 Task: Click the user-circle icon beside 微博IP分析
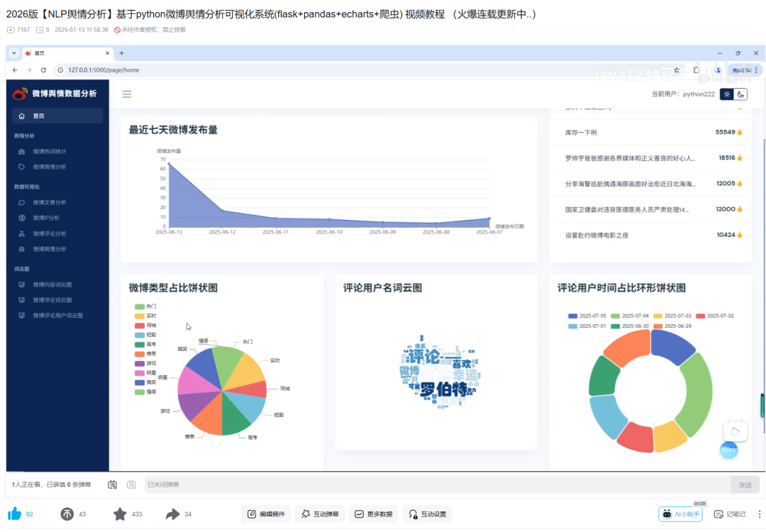tap(21, 218)
